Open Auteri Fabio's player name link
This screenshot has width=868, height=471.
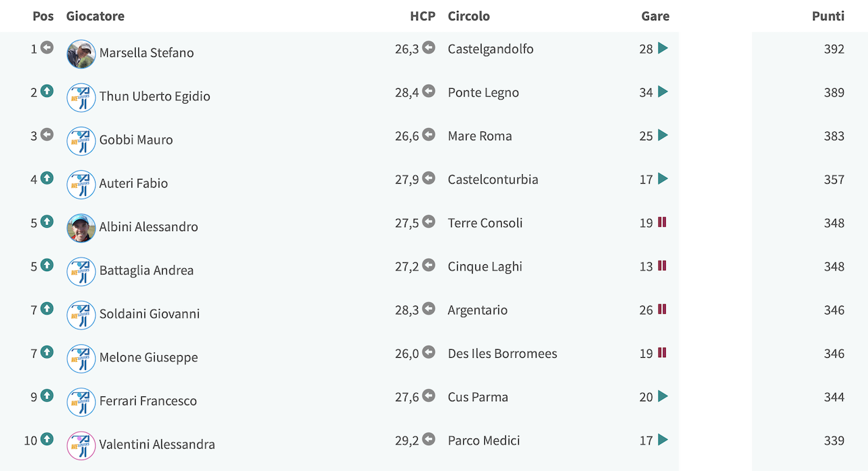pyautogui.click(x=134, y=183)
